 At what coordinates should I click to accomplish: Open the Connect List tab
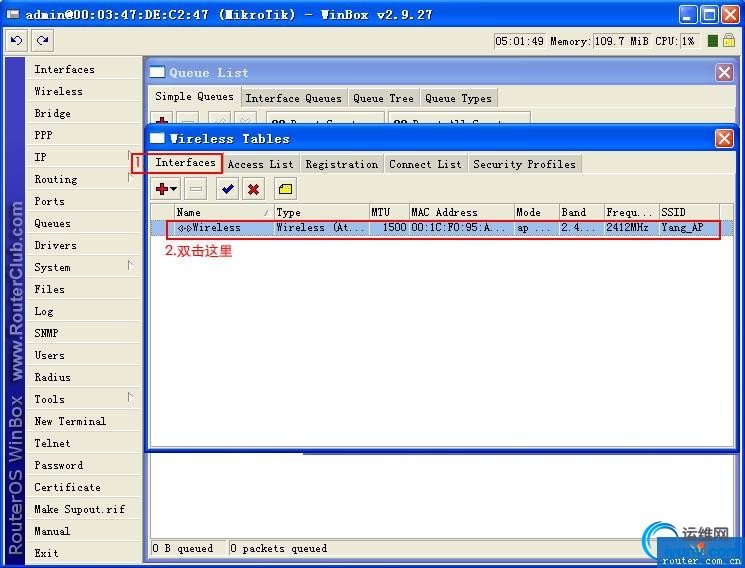425,164
